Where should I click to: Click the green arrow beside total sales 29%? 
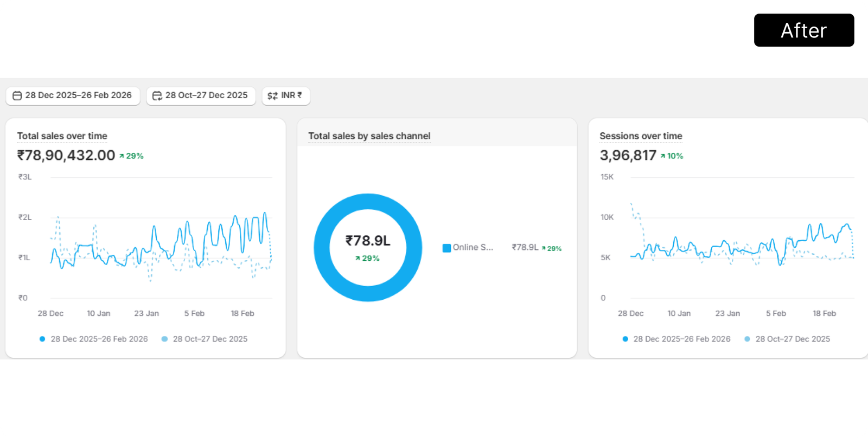(x=122, y=156)
